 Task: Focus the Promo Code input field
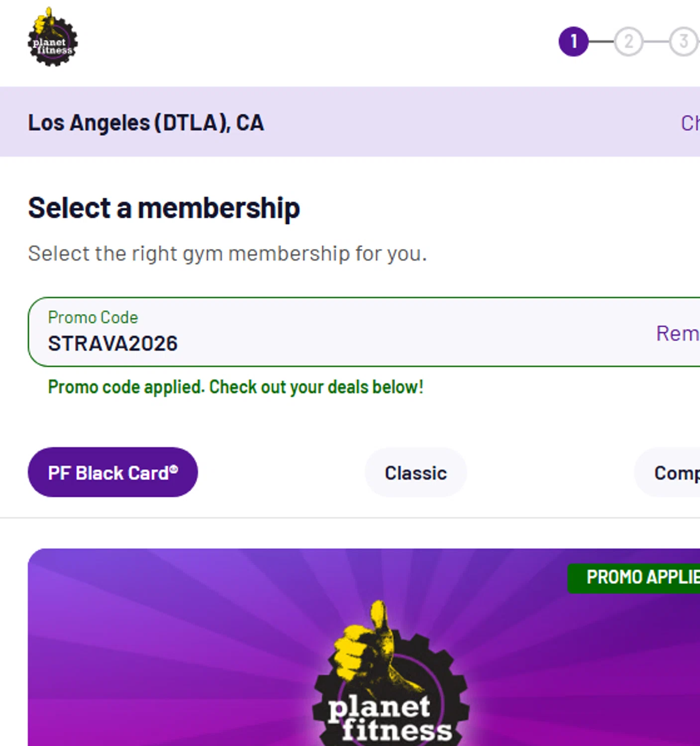[x=299, y=343]
